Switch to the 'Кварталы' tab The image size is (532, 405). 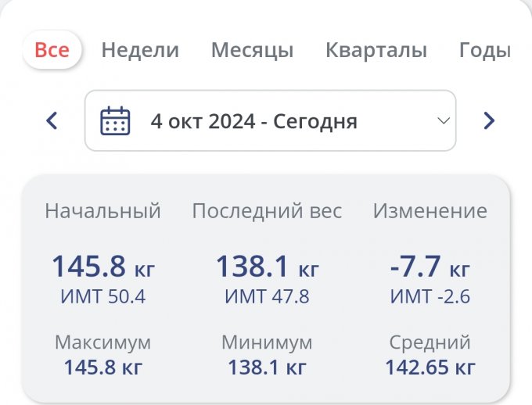click(376, 51)
